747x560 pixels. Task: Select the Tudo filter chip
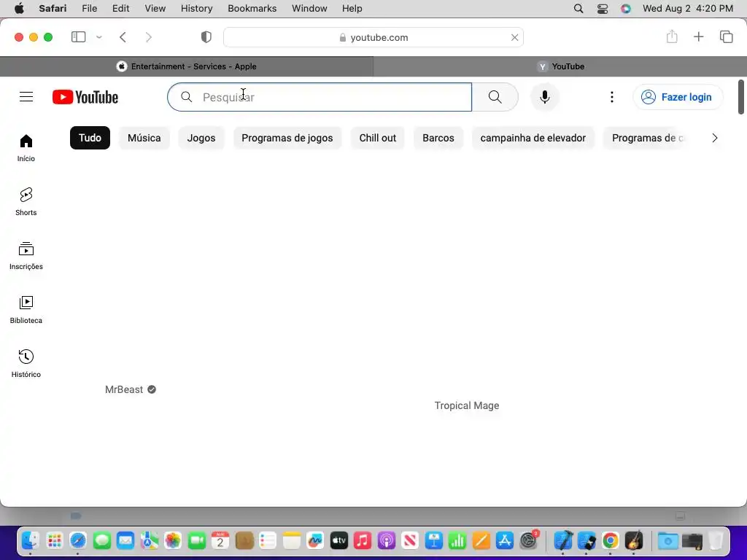pyautogui.click(x=90, y=138)
